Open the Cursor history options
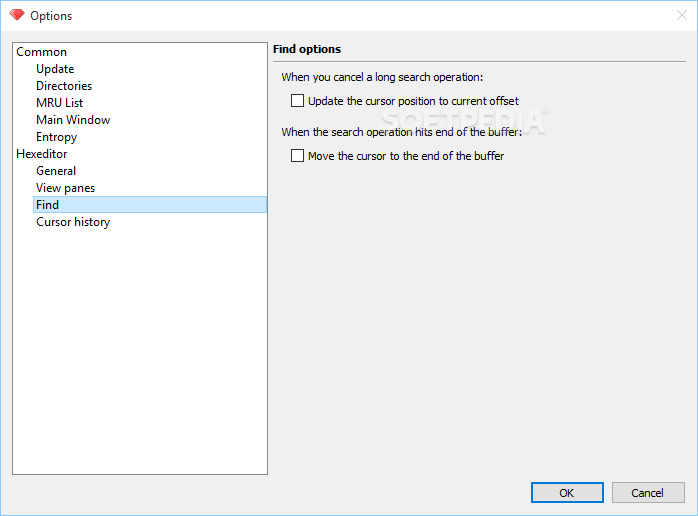The width and height of the screenshot is (698, 516). [73, 222]
